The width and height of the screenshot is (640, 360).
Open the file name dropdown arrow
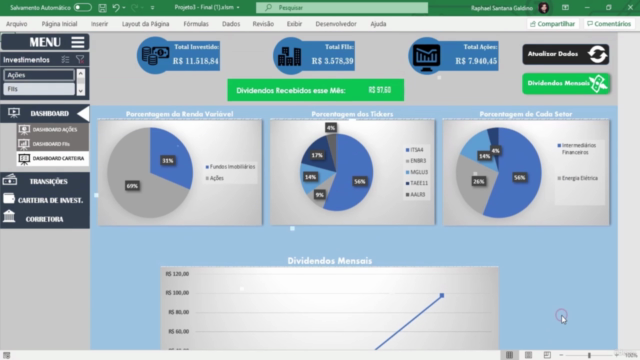click(238, 7)
